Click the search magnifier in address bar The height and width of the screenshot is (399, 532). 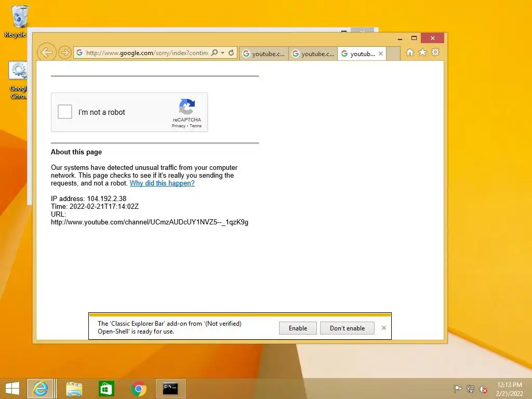[x=215, y=52]
